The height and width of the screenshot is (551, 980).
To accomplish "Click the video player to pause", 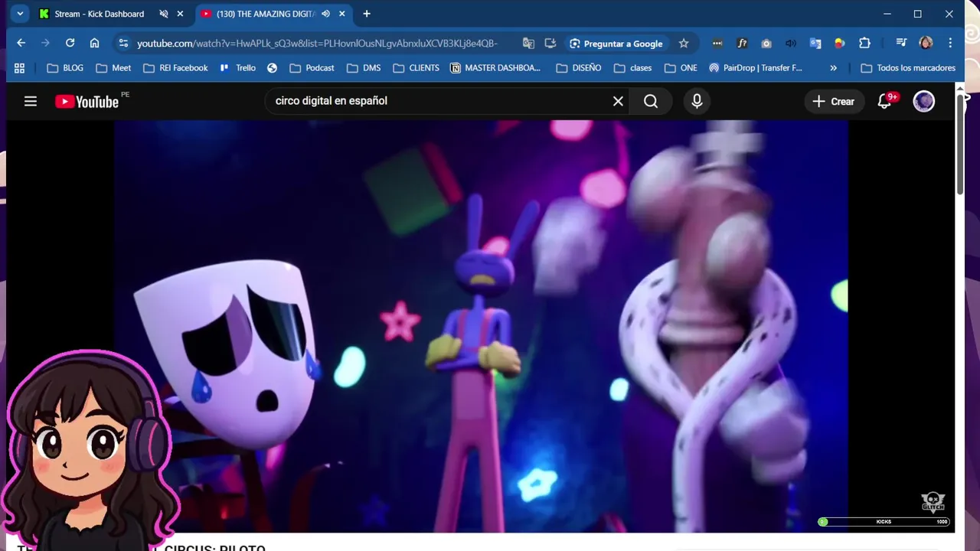I will pyautogui.click(x=481, y=325).
